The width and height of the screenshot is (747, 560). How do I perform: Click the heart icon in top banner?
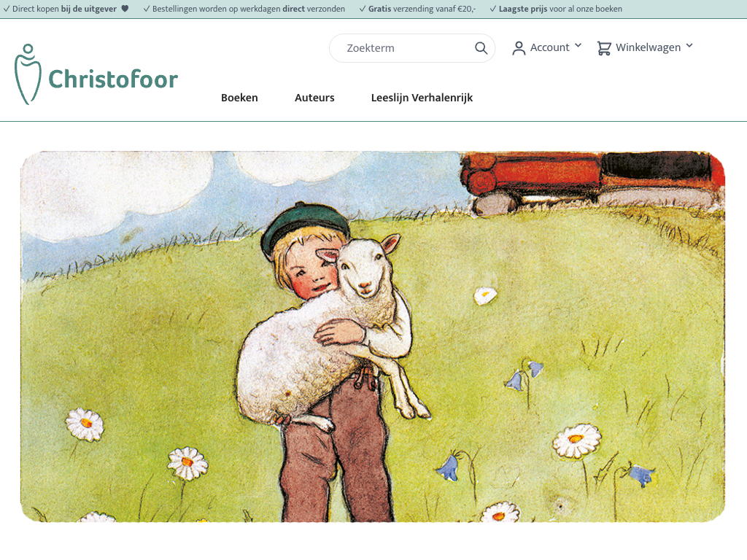(125, 9)
